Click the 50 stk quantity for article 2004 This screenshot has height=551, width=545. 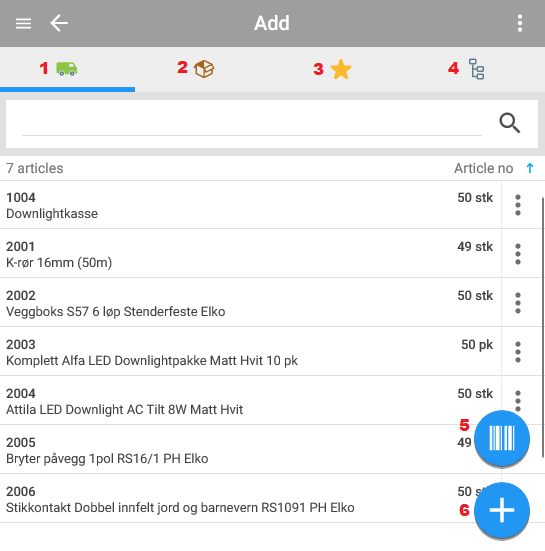point(475,394)
